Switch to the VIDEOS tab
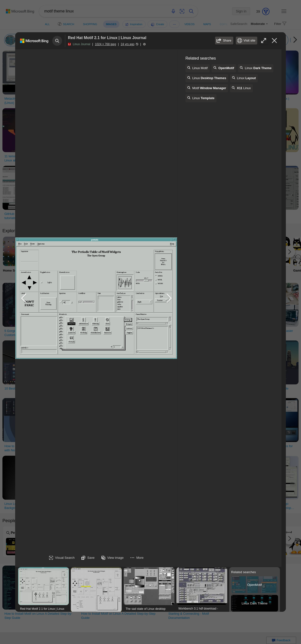Viewport: 301px width, 644px height. [x=189, y=24]
